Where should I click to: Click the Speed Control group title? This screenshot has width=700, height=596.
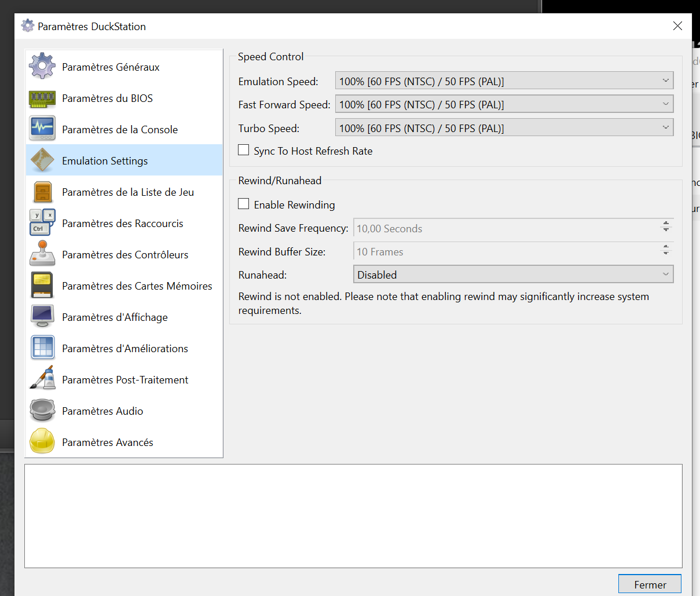270,57
